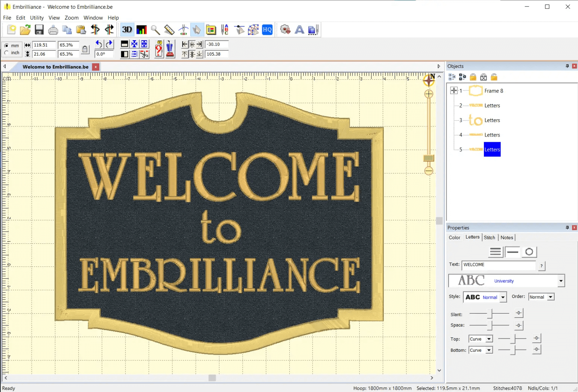Select the HQ rendering icon
The image size is (578, 392).
pyautogui.click(x=267, y=30)
